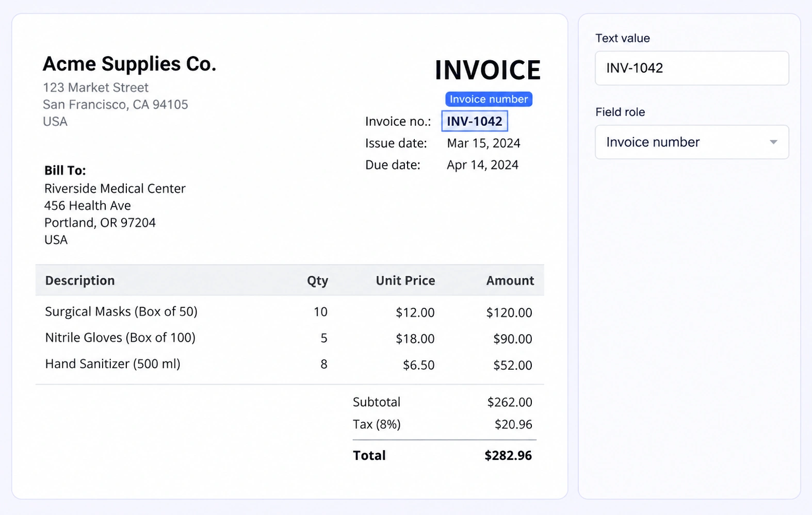Select the $262.00 subtotal value
The width and height of the screenshot is (812, 515).
[x=510, y=402]
